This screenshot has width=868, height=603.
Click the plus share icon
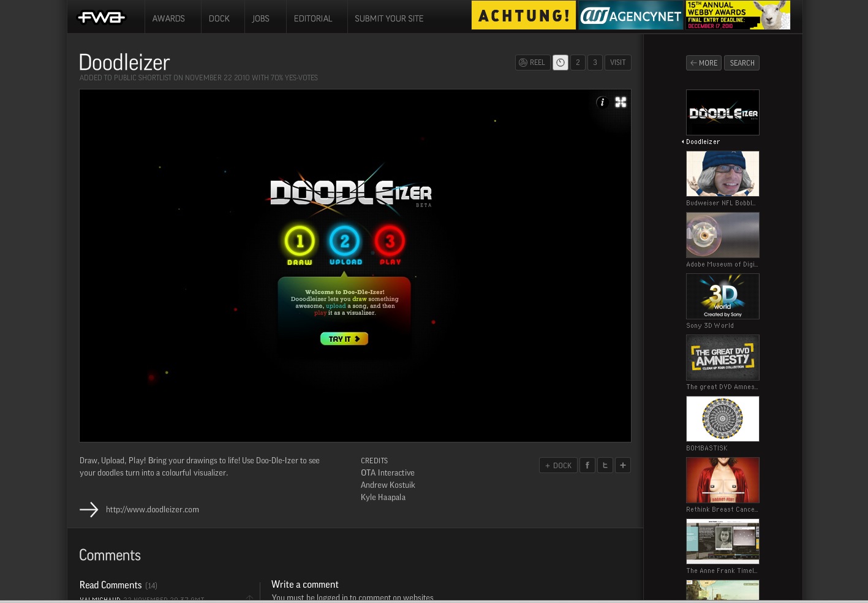pos(622,466)
